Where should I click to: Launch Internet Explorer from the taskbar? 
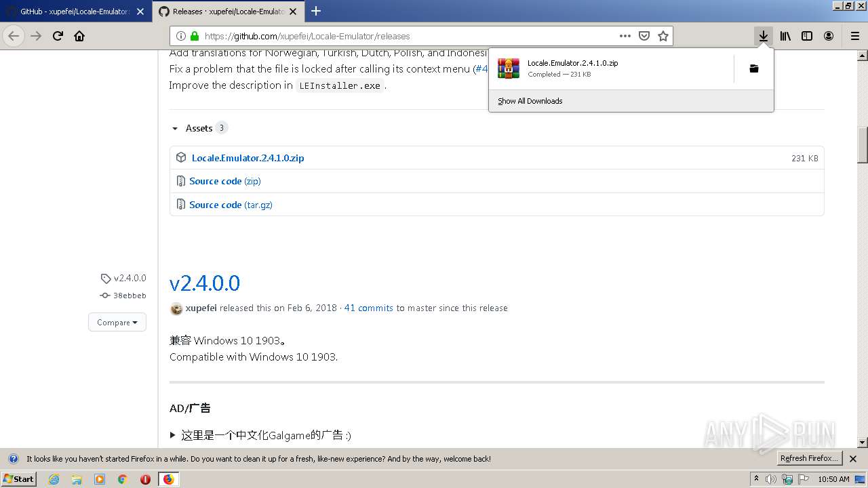click(54, 479)
